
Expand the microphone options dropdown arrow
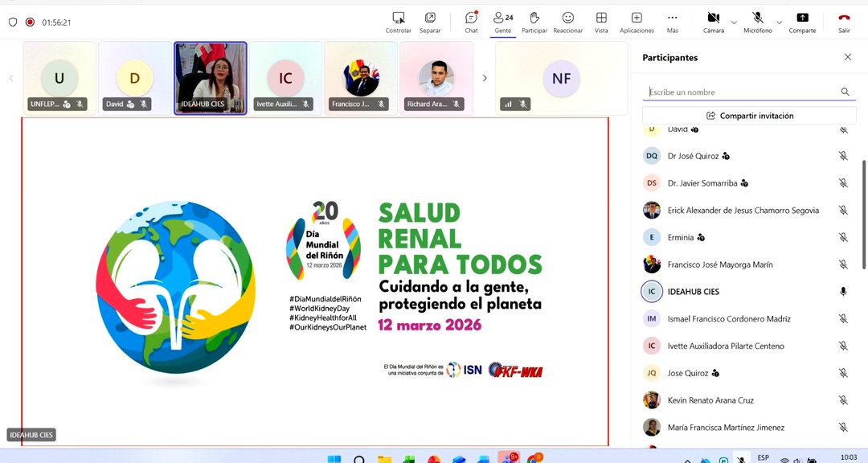tap(779, 23)
